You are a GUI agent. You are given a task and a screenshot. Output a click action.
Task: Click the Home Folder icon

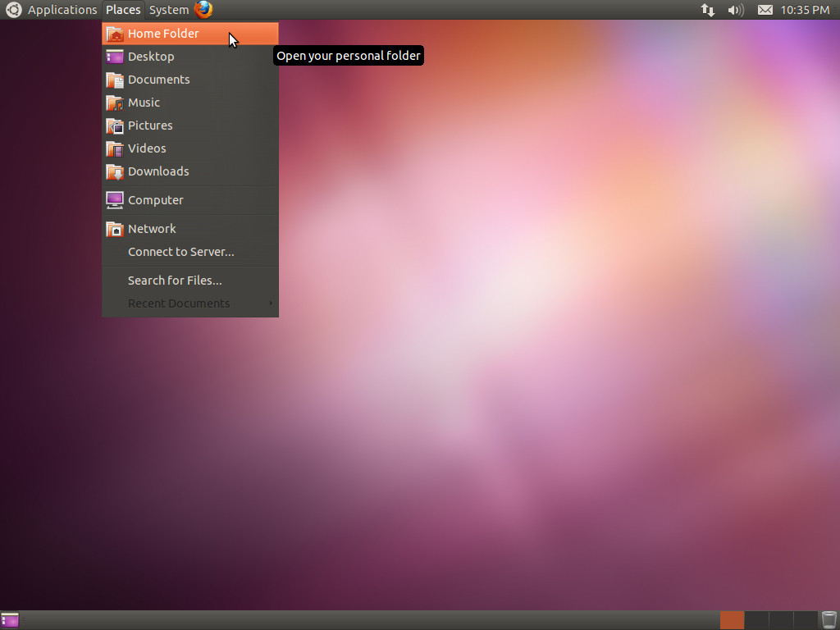coord(115,34)
